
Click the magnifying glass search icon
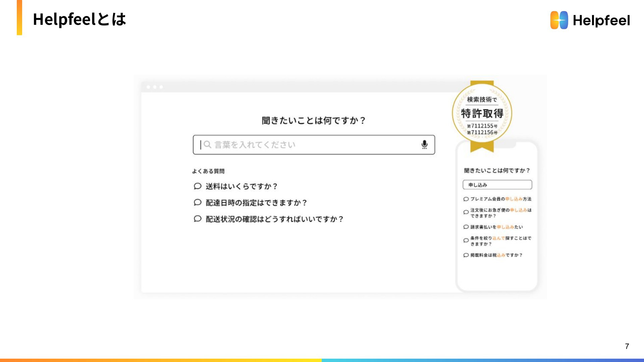click(207, 144)
